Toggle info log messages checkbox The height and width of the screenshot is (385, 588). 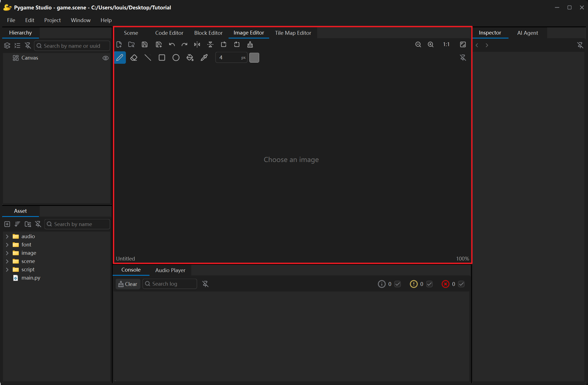click(398, 284)
